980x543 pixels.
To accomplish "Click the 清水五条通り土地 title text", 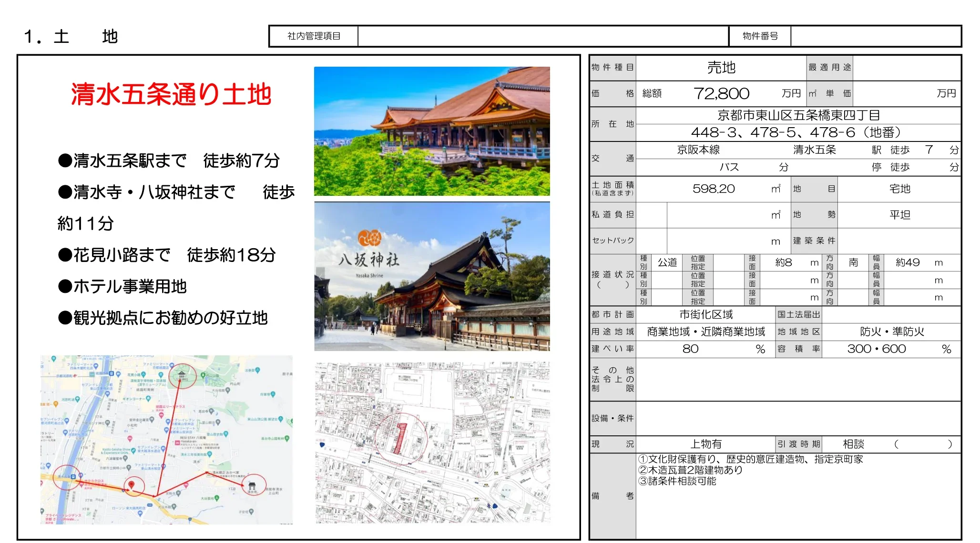I will coord(172,94).
